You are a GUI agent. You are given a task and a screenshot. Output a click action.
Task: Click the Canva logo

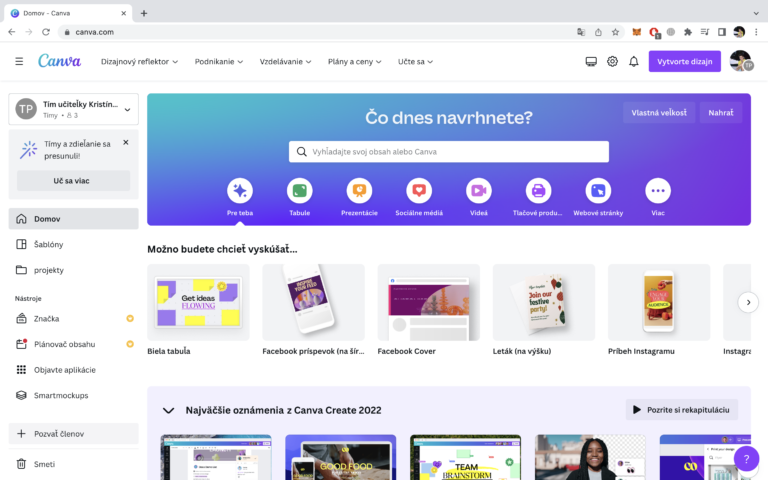(x=59, y=61)
